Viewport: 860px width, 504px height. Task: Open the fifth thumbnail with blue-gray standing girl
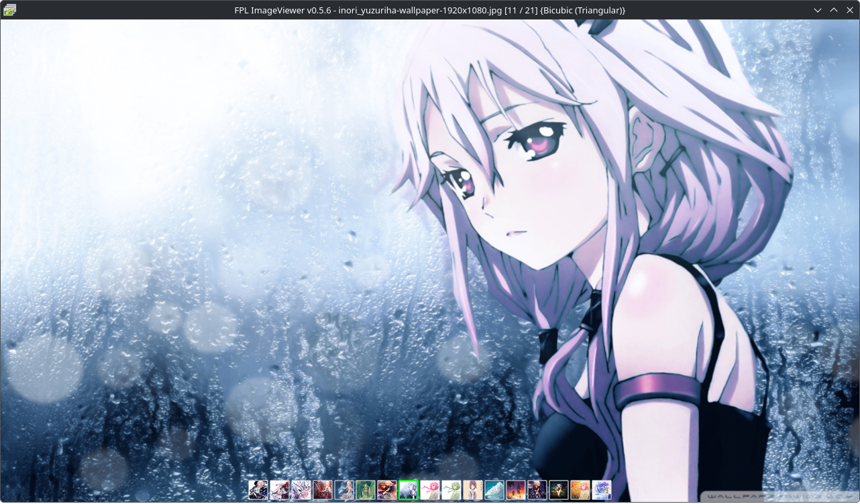tap(344, 490)
